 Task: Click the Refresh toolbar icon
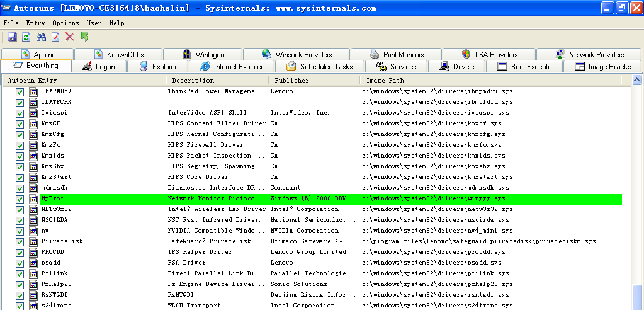[26, 37]
